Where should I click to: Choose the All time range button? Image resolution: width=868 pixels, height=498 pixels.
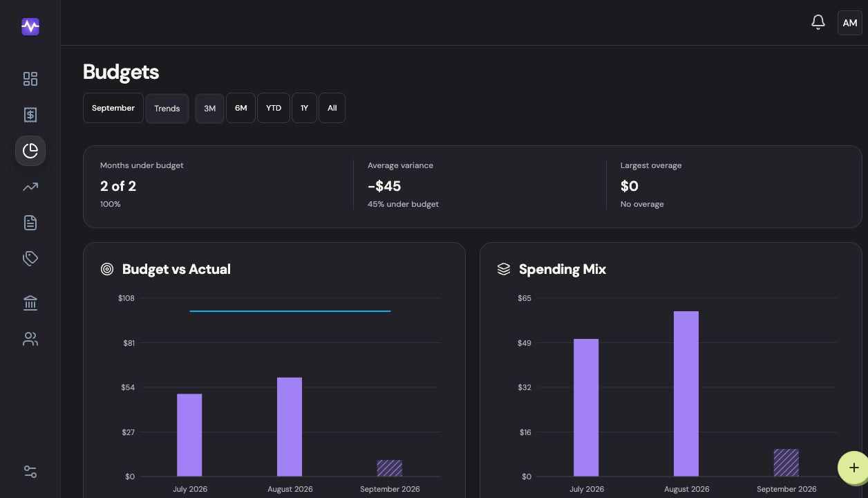coord(332,108)
